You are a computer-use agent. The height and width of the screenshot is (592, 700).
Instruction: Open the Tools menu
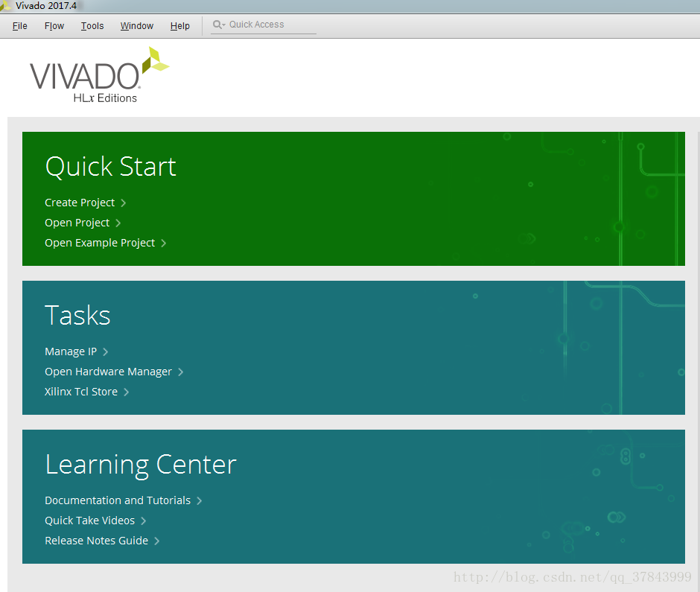[x=92, y=26]
